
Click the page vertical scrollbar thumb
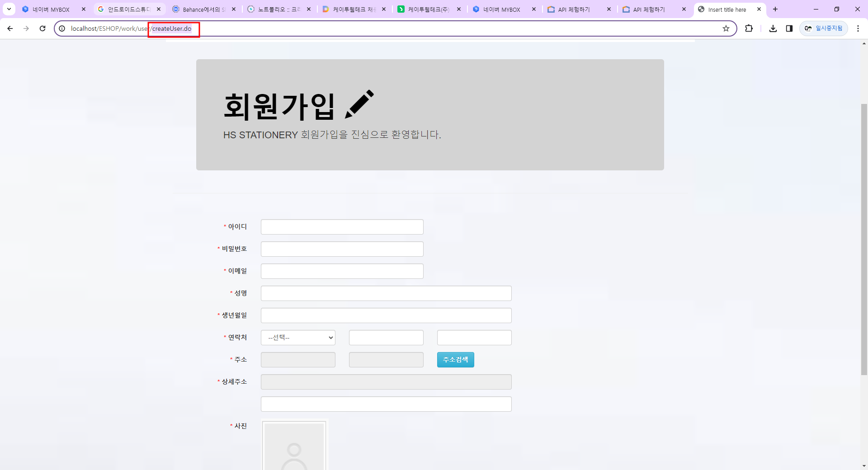864,240
